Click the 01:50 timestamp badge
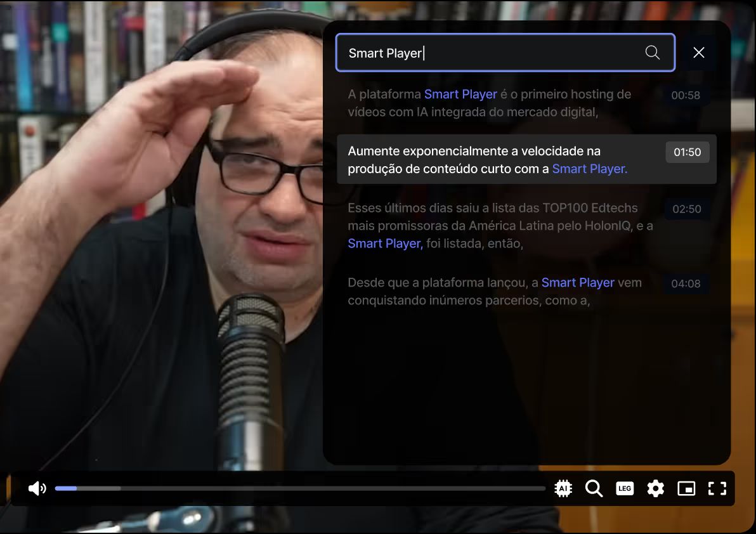Image resolution: width=756 pixels, height=534 pixels. coord(687,152)
